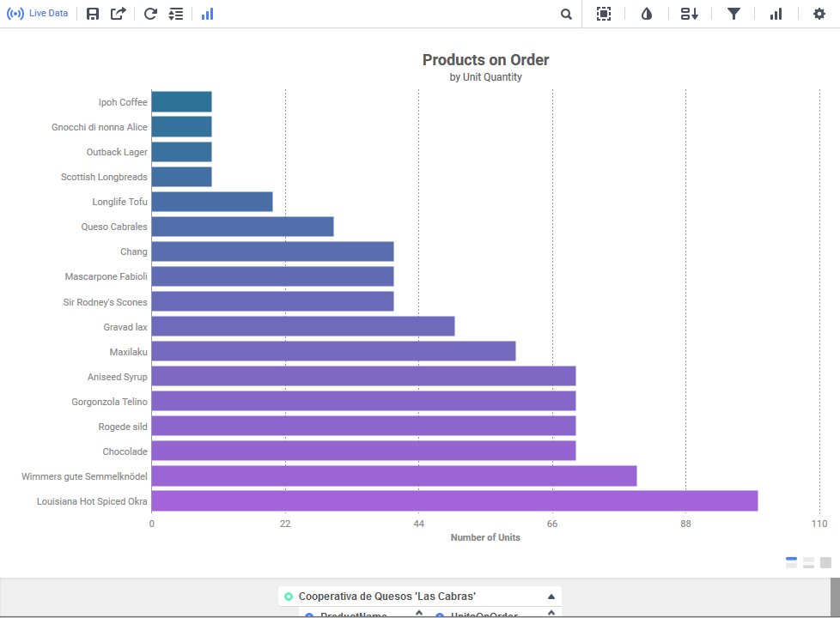Click the sort descending icon
Screen dimensions: 840x618
click(x=690, y=14)
